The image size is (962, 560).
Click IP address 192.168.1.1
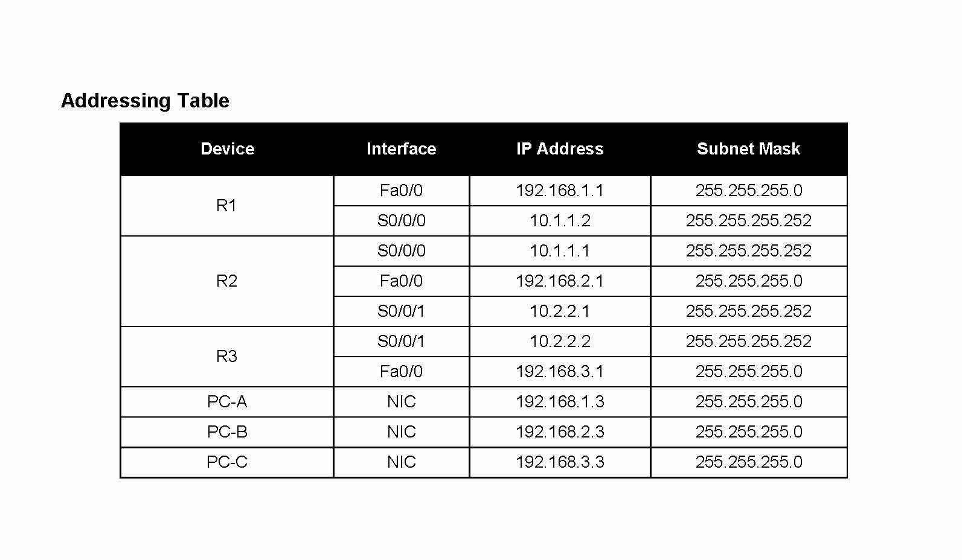coord(560,191)
